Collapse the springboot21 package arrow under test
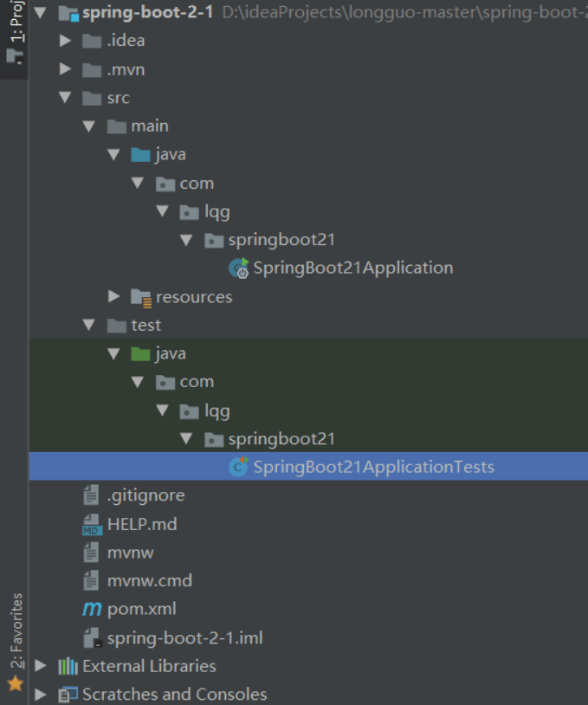This screenshot has height=705, width=588. (x=186, y=439)
